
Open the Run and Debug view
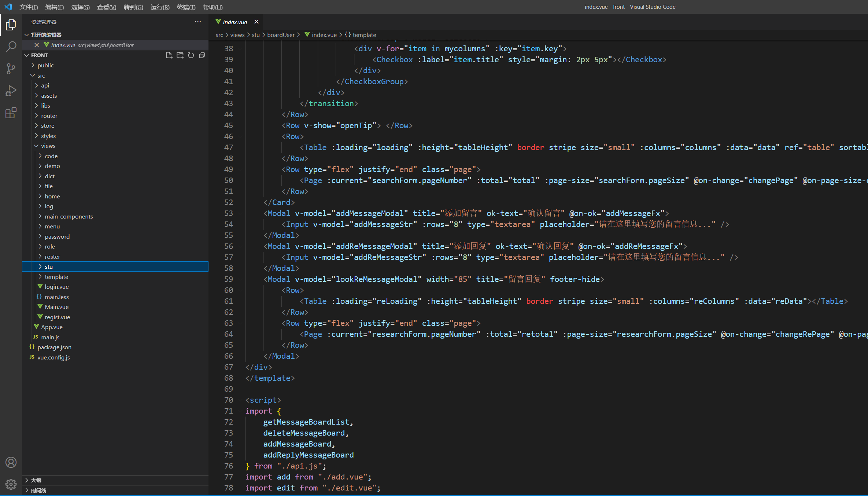[x=11, y=90]
